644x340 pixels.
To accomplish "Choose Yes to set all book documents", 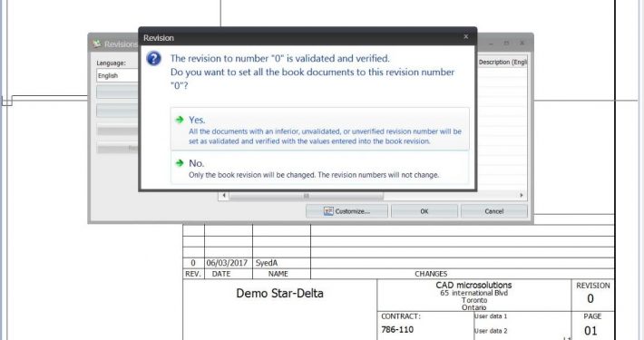I will [320, 130].
